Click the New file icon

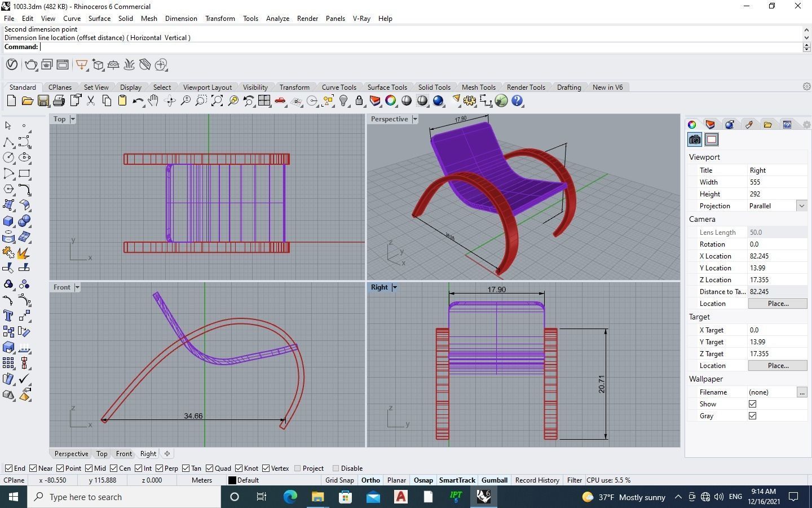(x=11, y=101)
